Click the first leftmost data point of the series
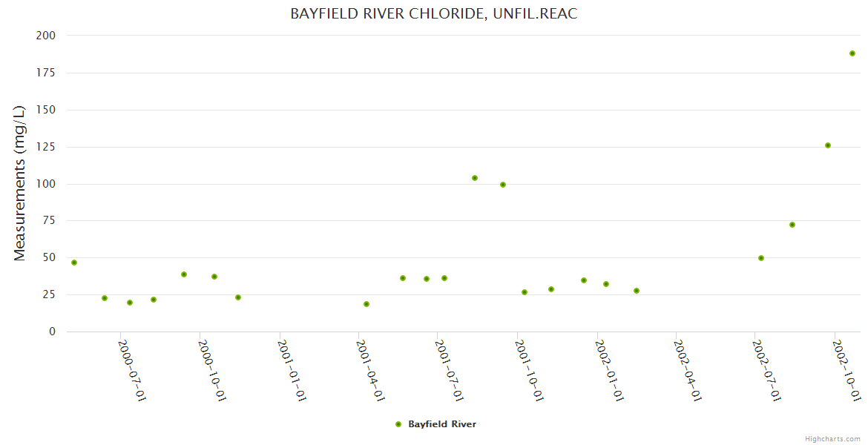868x445 pixels. coord(74,263)
